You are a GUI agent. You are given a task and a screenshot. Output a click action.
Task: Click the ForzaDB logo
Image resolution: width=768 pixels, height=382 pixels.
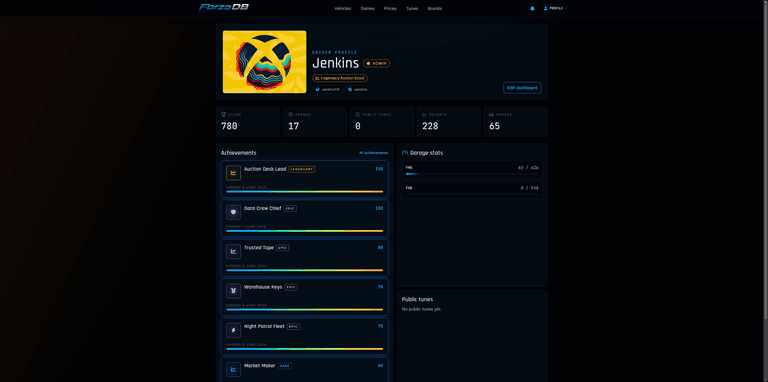[x=224, y=7]
